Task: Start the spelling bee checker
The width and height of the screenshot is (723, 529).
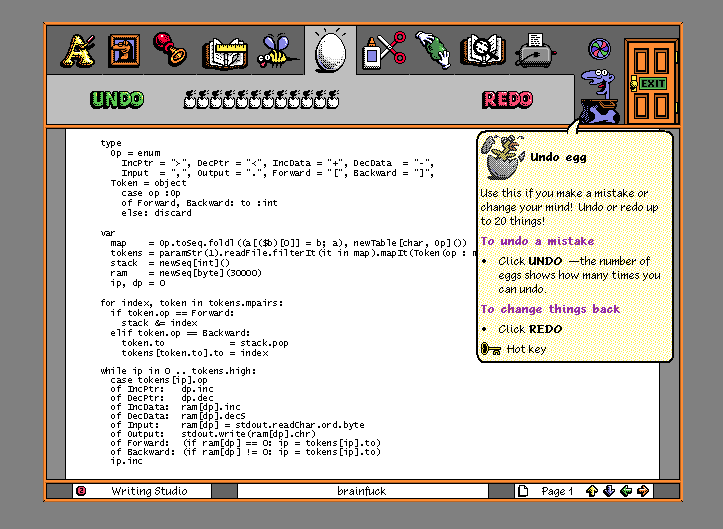Action: [277, 52]
